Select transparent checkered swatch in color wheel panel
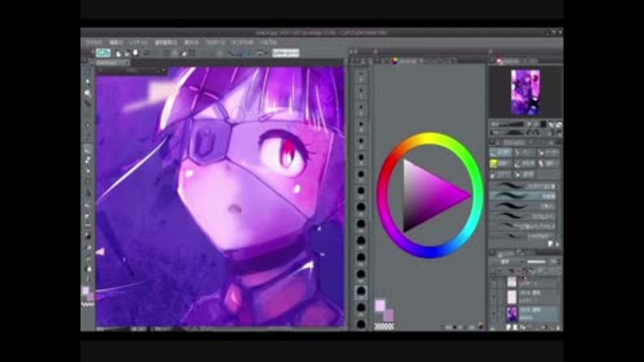 pos(384,326)
